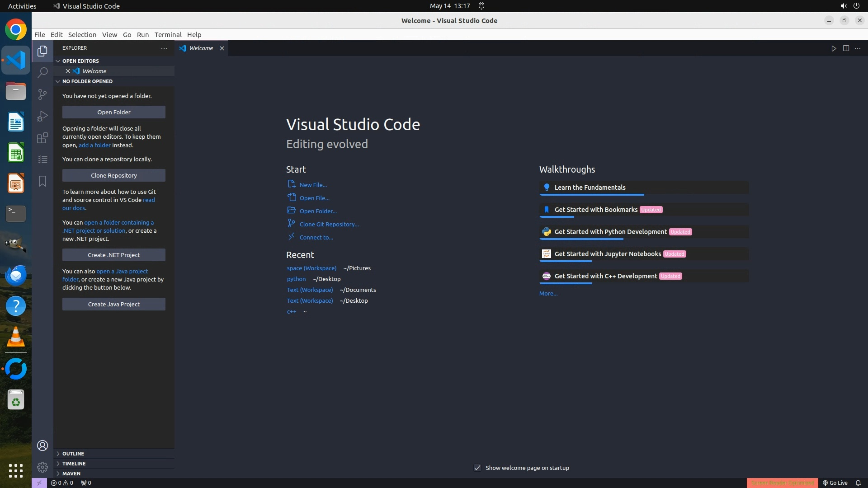Open the Terminal menu
The height and width of the screenshot is (488, 868).
[168, 35]
